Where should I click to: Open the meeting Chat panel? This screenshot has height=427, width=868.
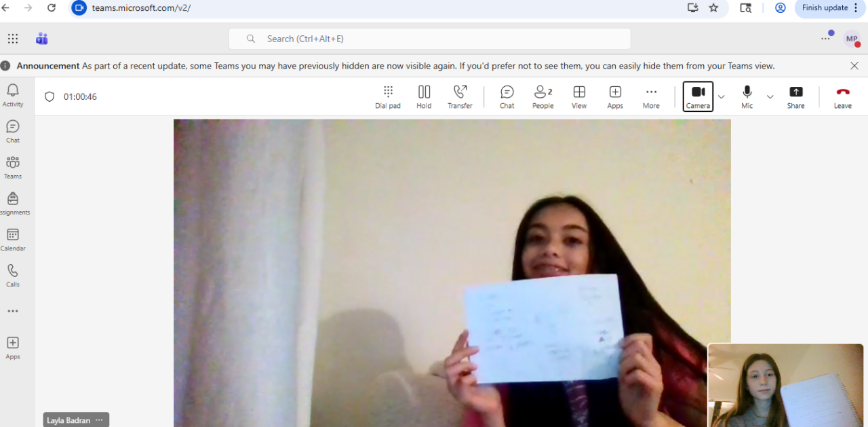[x=507, y=97]
